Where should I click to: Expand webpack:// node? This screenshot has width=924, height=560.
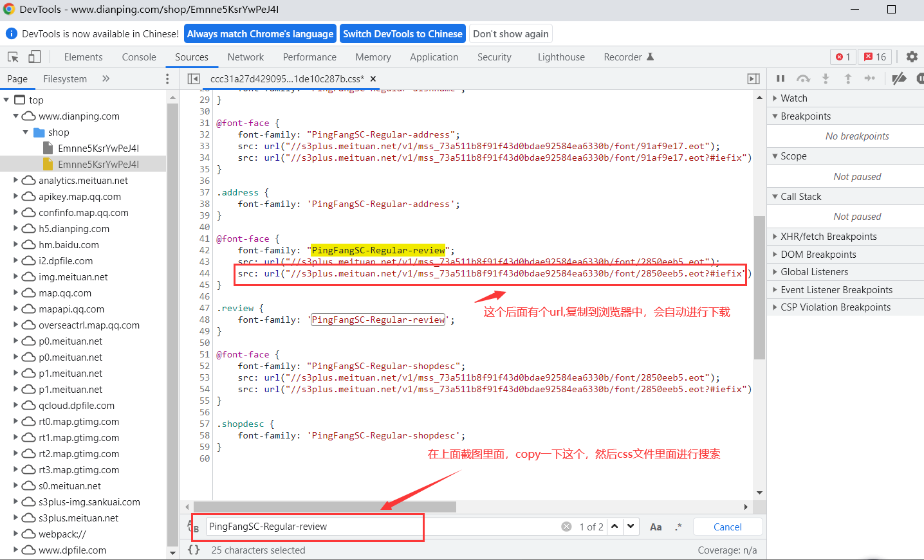[16, 534]
